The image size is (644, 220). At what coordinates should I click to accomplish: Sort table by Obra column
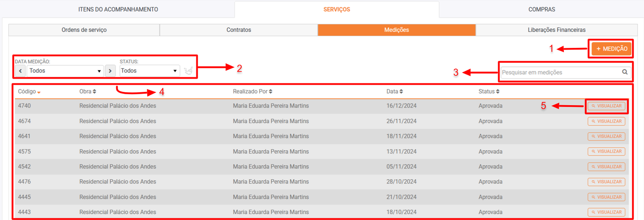(x=87, y=91)
